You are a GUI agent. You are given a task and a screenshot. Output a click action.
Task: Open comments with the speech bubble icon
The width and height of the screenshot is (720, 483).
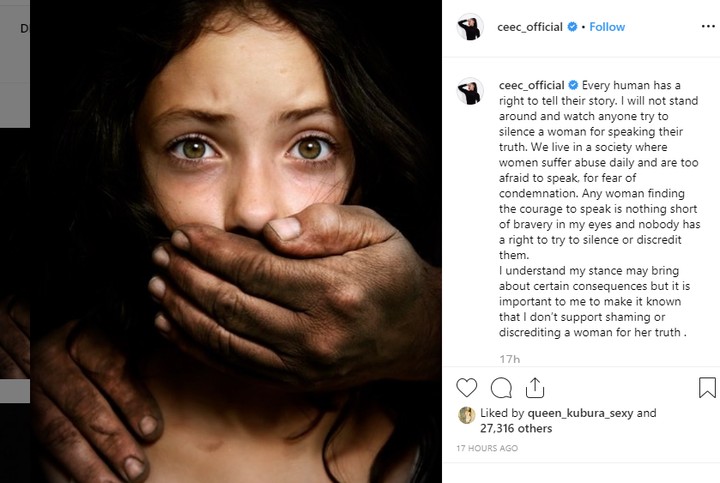[x=501, y=387]
